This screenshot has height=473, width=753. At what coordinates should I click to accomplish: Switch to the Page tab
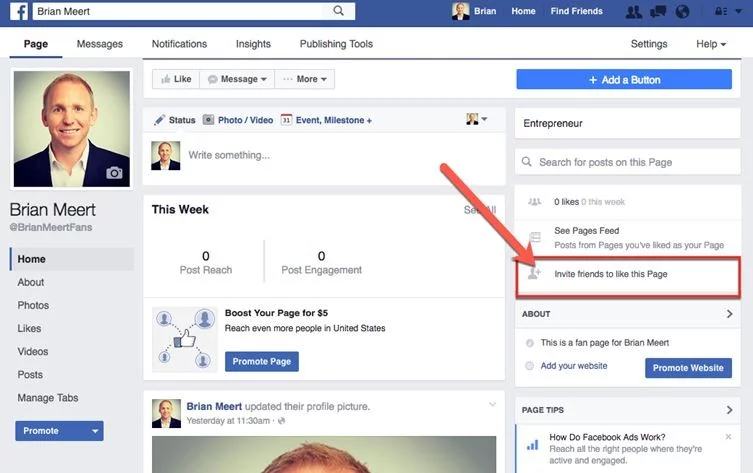point(36,44)
